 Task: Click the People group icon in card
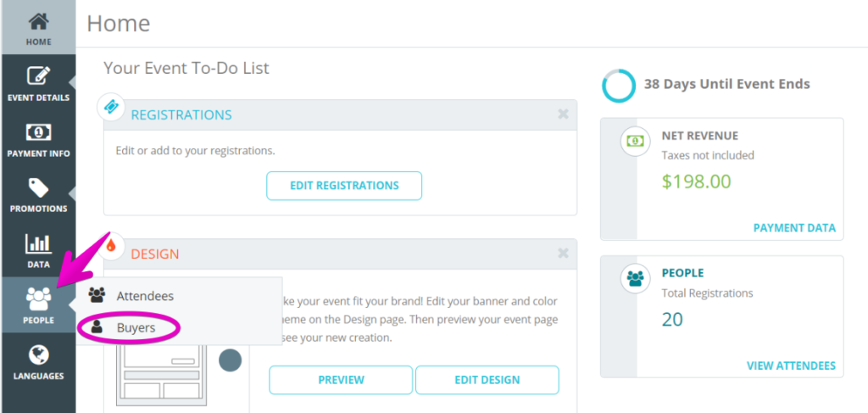(635, 278)
